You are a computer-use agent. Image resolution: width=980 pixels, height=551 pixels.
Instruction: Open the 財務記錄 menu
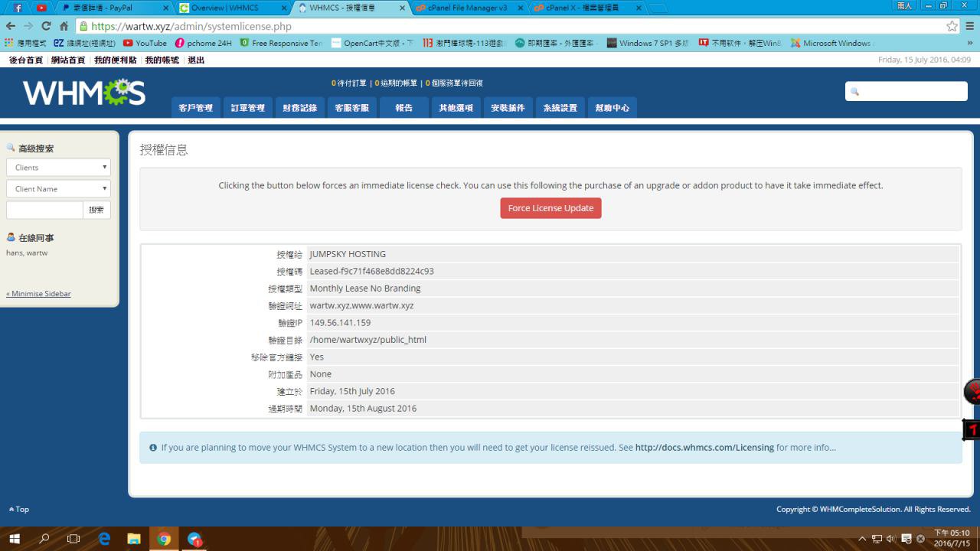(x=299, y=108)
